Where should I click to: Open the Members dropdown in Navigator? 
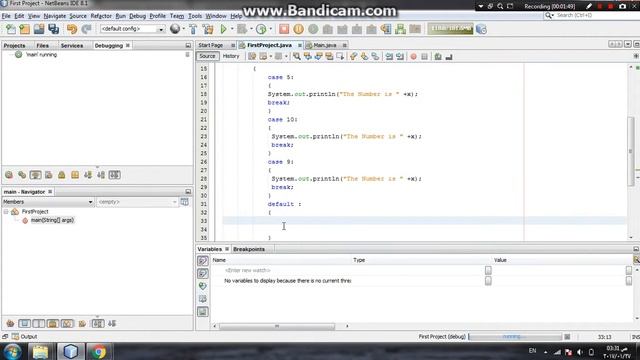(x=48, y=202)
